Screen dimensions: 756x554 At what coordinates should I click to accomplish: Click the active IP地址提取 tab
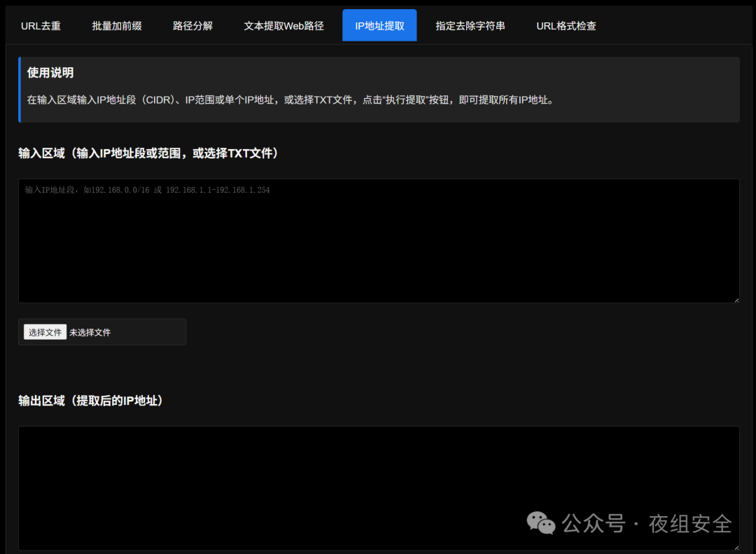tap(379, 25)
